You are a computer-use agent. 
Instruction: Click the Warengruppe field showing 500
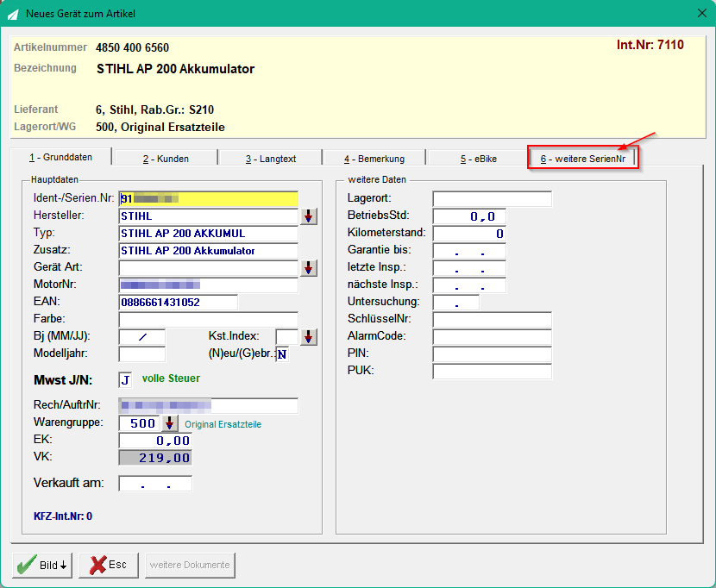click(x=139, y=423)
